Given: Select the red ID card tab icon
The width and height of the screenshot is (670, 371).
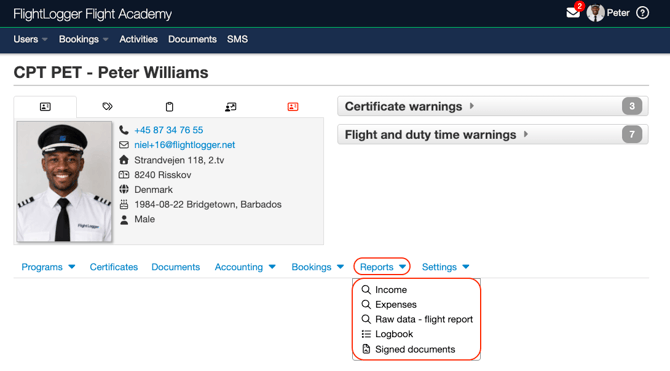Looking at the screenshot, I should [293, 106].
